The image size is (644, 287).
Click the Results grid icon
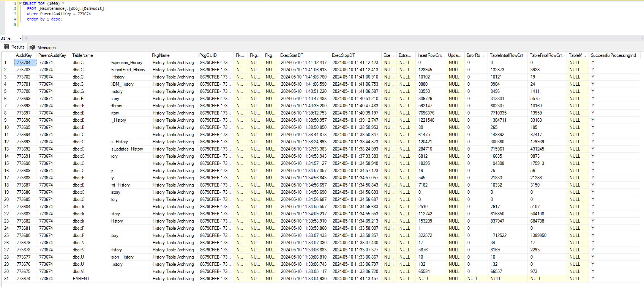(x=6, y=47)
